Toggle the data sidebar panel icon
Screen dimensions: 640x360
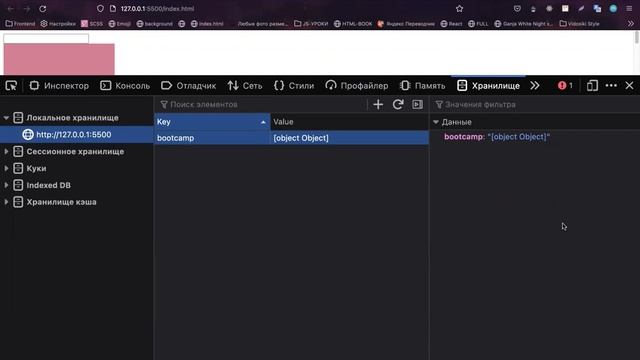tap(417, 104)
